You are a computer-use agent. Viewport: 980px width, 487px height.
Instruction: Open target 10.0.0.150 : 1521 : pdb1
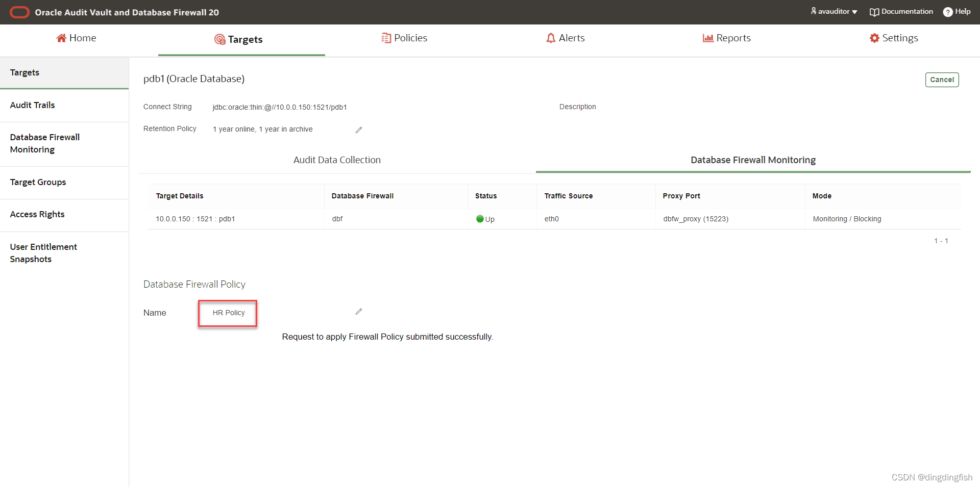pyautogui.click(x=195, y=219)
